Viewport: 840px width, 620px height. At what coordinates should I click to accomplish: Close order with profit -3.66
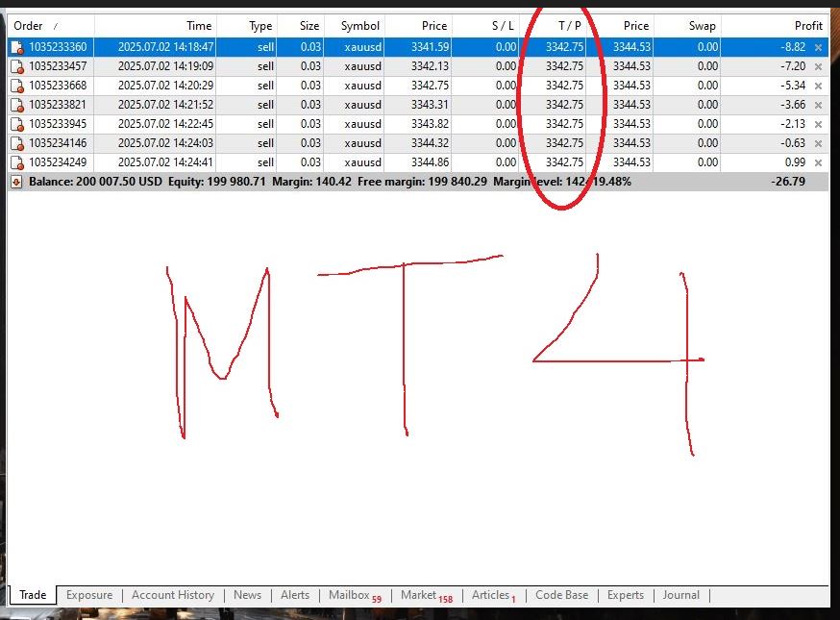pyautogui.click(x=818, y=105)
